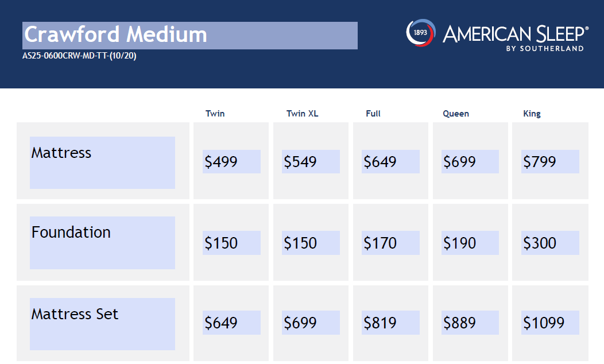Select the Crawford Medium title field
Screen dimensions: 604x364
[190, 36]
